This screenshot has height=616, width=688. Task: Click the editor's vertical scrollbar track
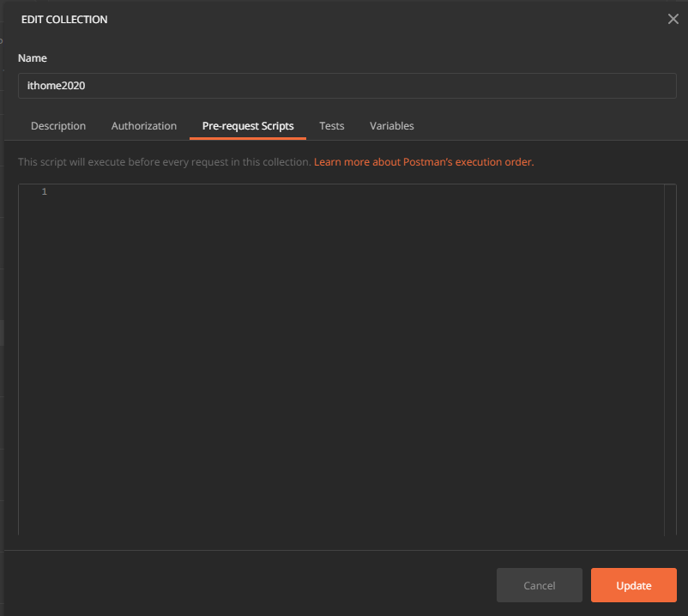coord(670,359)
